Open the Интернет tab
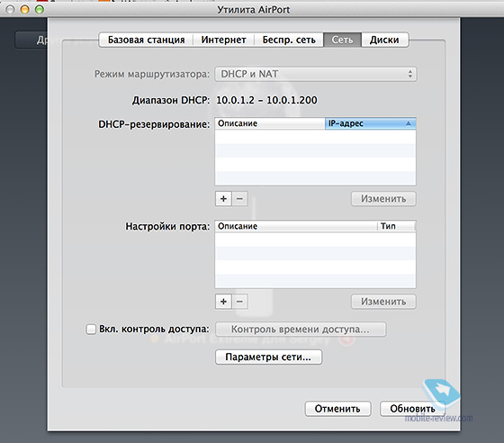The image size is (504, 443). [x=223, y=40]
